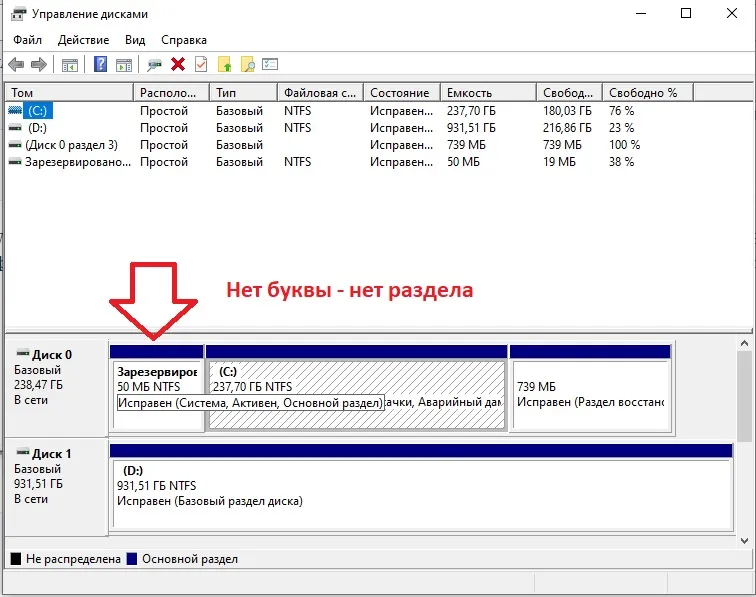Image resolution: width=756 pixels, height=597 pixels.
Task: Select the (D:) 931,51 ГБ NTFS partition block
Action: [x=422, y=487]
